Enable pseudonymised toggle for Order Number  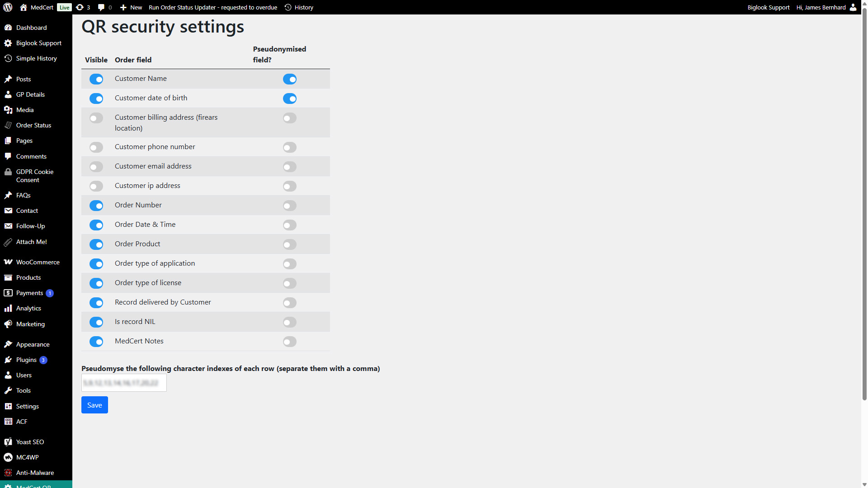pyautogui.click(x=290, y=206)
